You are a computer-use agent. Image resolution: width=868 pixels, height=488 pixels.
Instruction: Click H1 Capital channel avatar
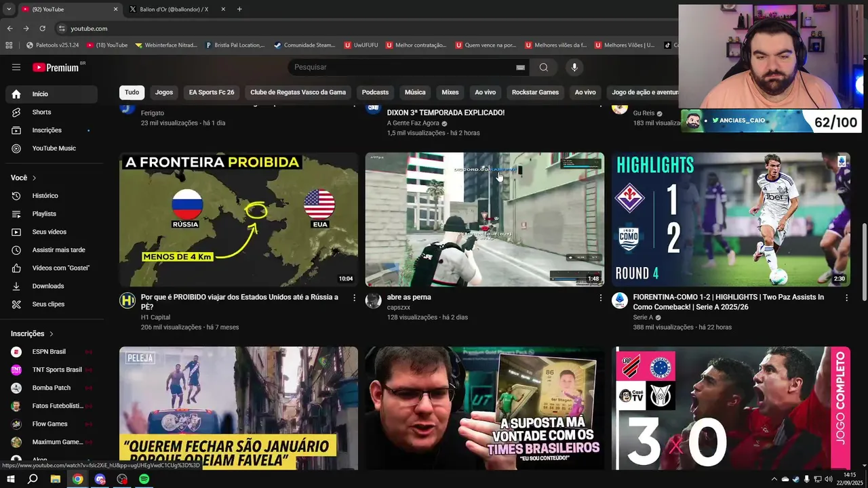coord(127,300)
